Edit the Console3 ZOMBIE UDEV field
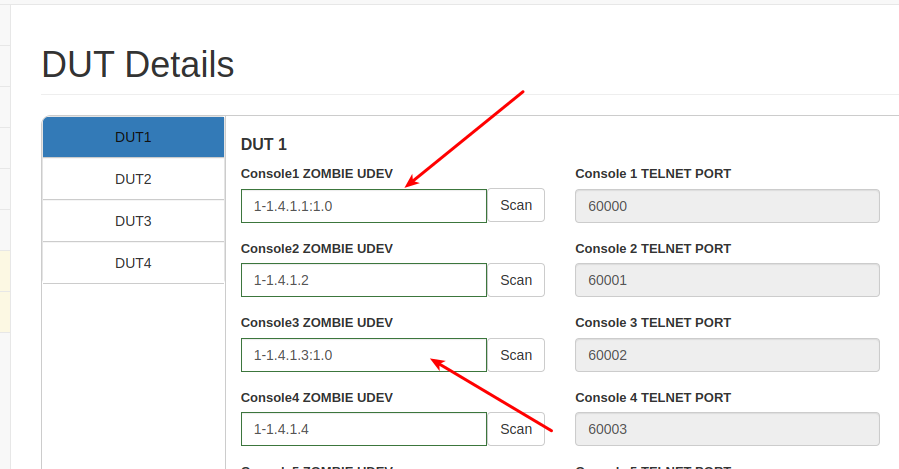This screenshot has height=469, width=899. point(363,355)
